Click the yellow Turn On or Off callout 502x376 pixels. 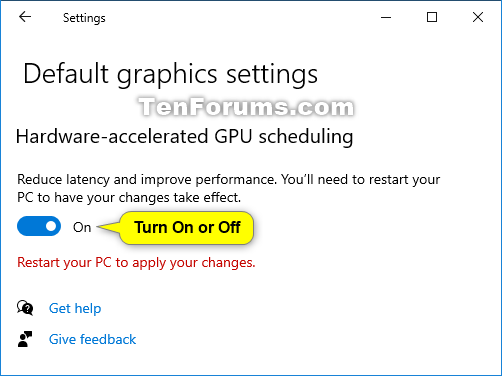click(187, 228)
